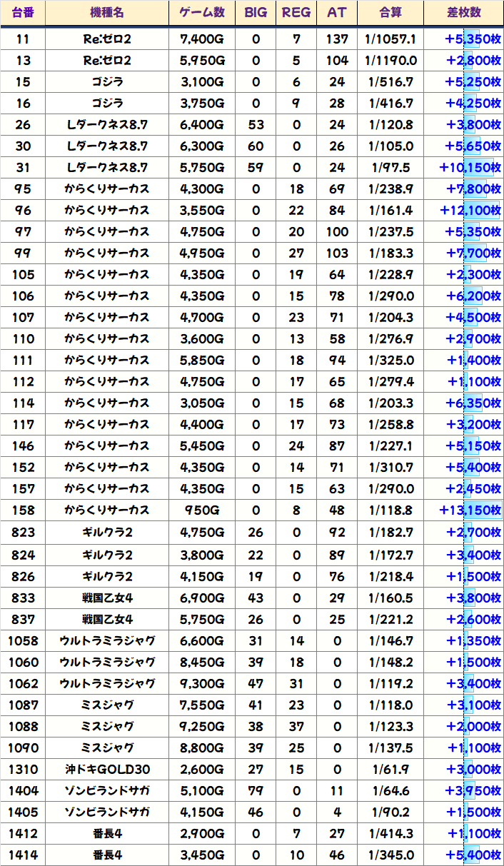504x866 pixels.
Task: Click the 1/105.0 combined ratio cell
Action: tap(390, 146)
